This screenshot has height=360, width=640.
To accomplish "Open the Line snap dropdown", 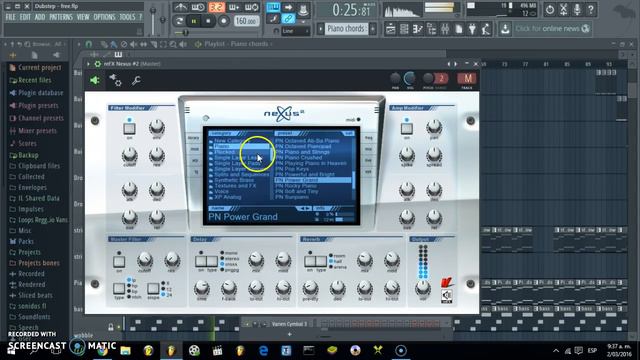I will click(x=296, y=31).
